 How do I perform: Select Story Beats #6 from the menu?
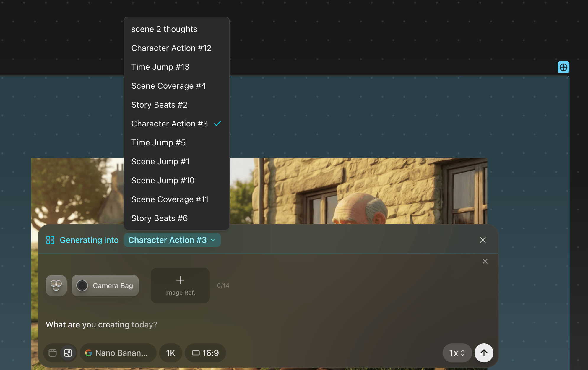(176, 218)
